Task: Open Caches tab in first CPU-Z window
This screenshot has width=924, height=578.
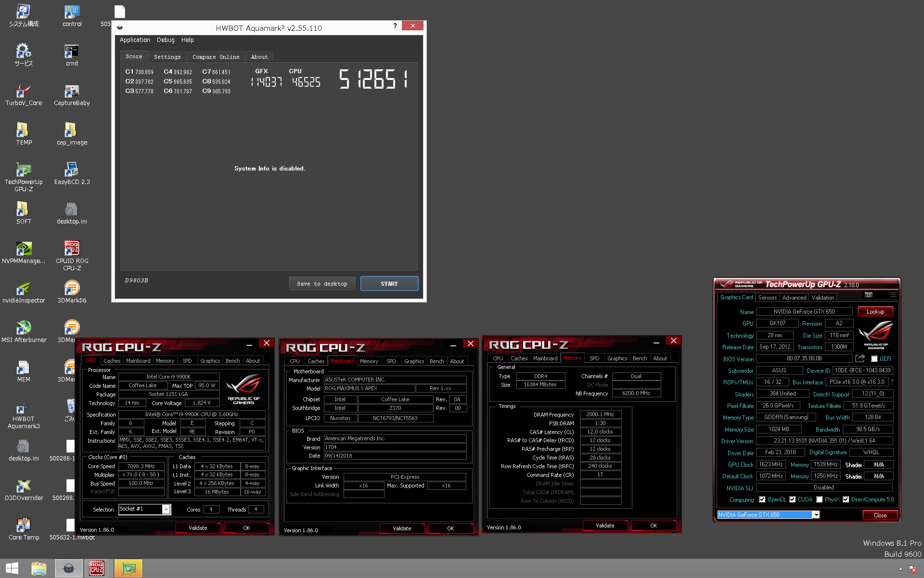Action: [112, 361]
